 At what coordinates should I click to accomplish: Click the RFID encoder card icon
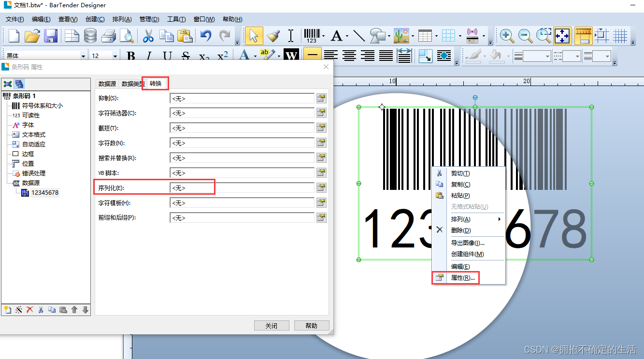[x=472, y=36]
